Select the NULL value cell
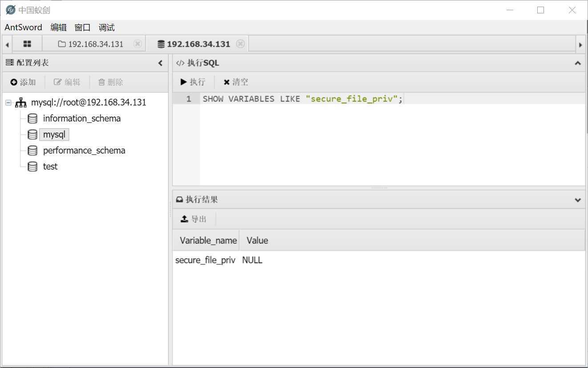 252,260
